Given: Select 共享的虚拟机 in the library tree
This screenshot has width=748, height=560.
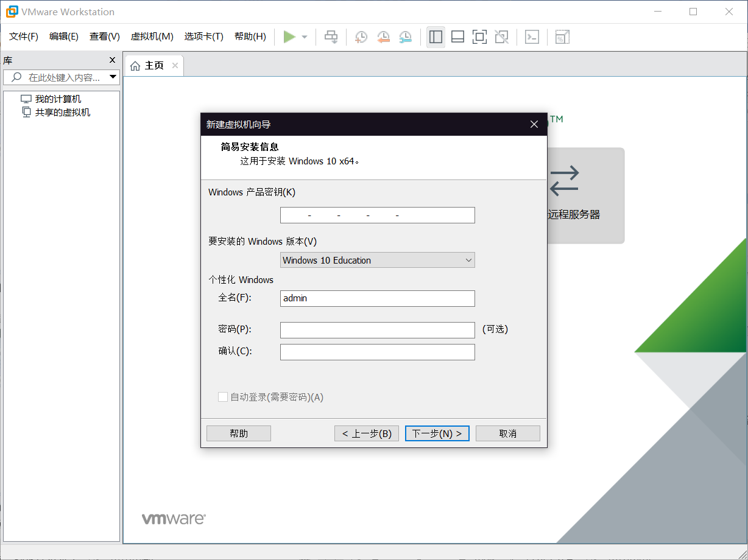Looking at the screenshot, I should point(63,113).
